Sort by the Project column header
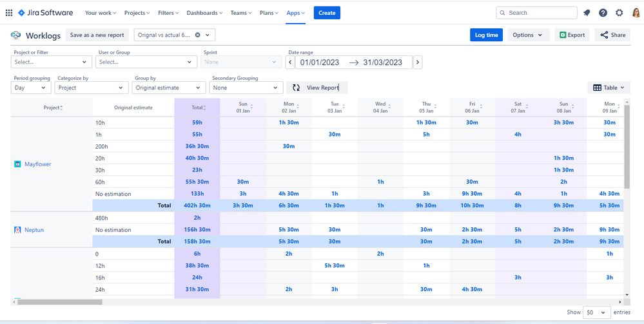644x324 pixels. (x=52, y=108)
